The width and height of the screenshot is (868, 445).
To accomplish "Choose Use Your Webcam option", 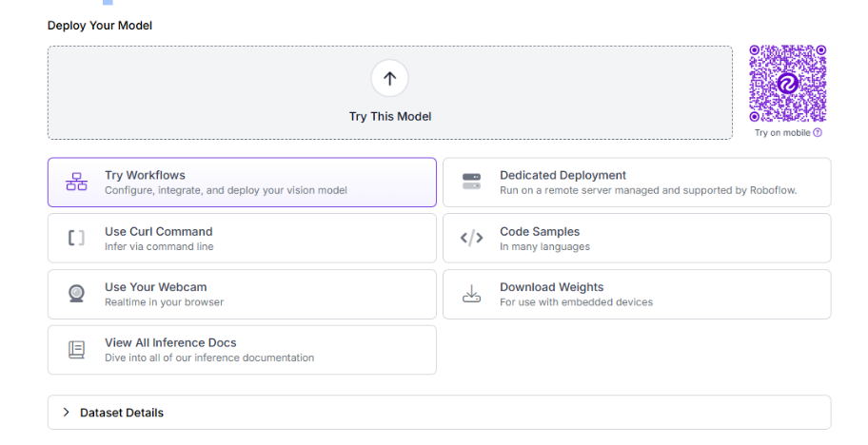I will pyautogui.click(x=242, y=294).
